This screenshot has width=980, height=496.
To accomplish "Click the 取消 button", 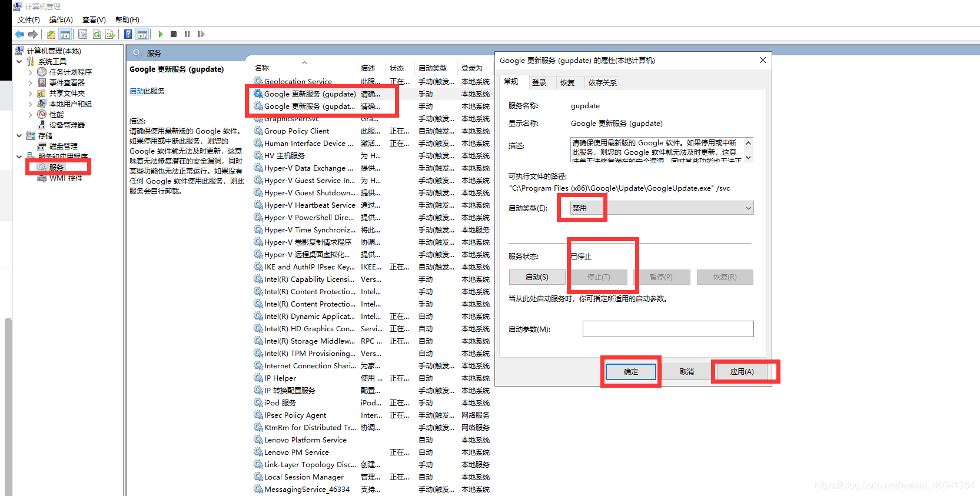I will click(687, 371).
